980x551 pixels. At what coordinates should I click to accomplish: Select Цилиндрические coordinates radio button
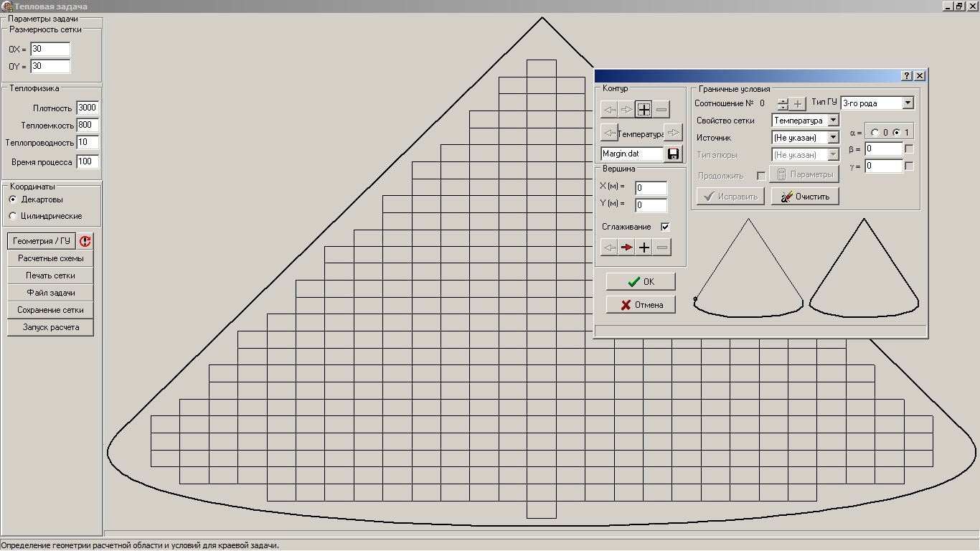pyautogui.click(x=13, y=216)
